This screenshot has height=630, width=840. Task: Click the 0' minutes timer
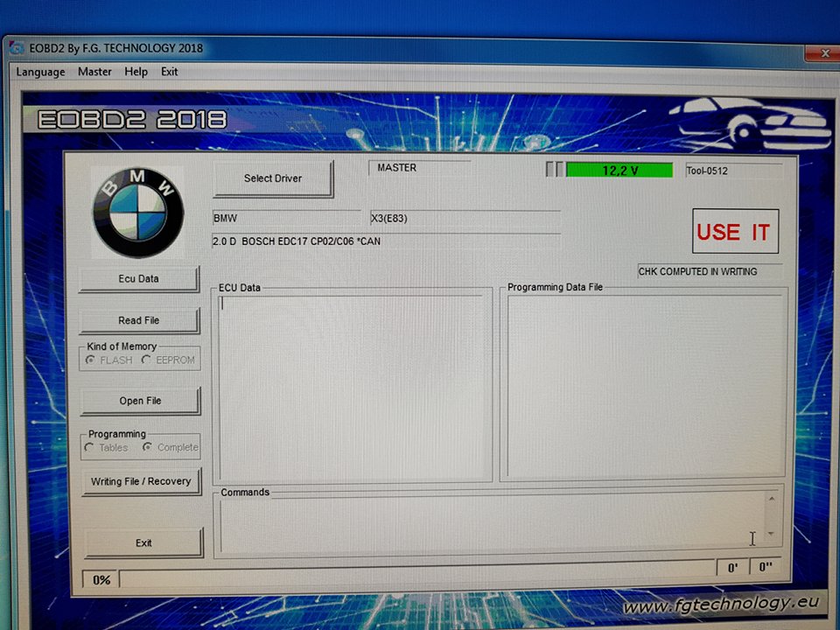(x=732, y=567)
